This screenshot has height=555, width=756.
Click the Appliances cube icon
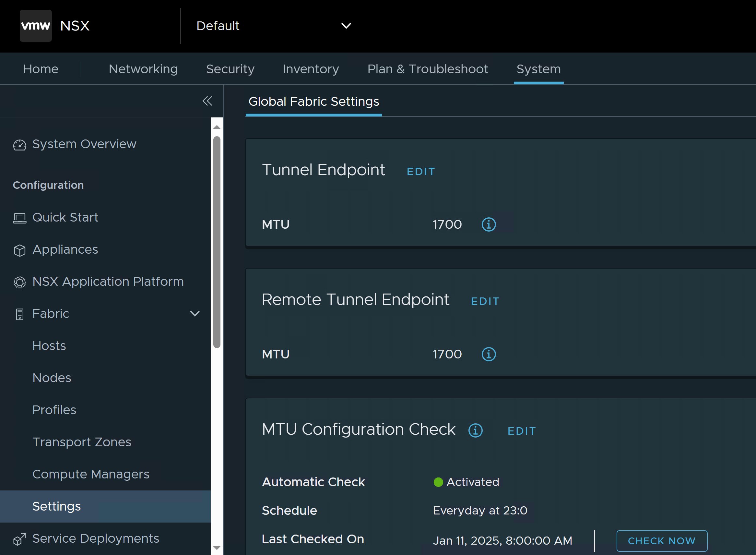(19, 250)
